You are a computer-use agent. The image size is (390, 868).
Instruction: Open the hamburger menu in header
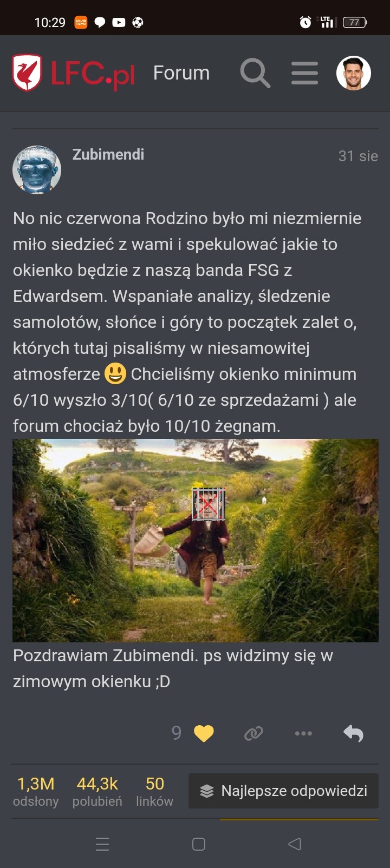[304, 73]
